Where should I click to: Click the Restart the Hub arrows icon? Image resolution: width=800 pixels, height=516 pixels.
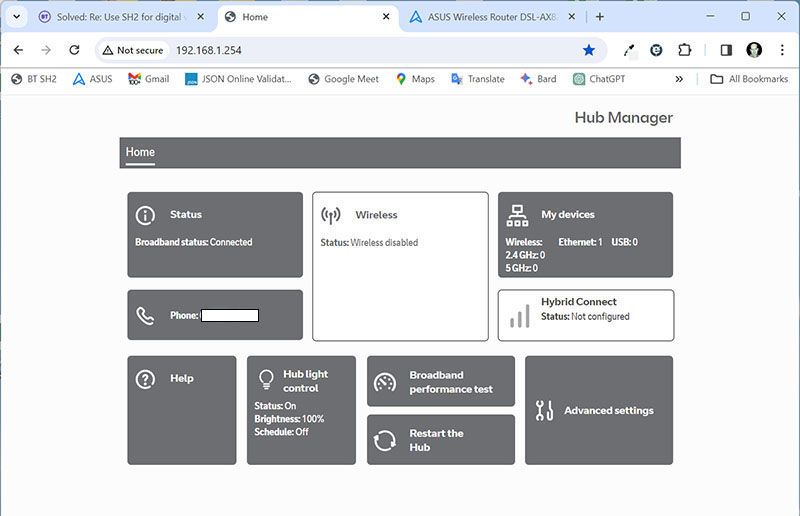[x=385, y=441]
